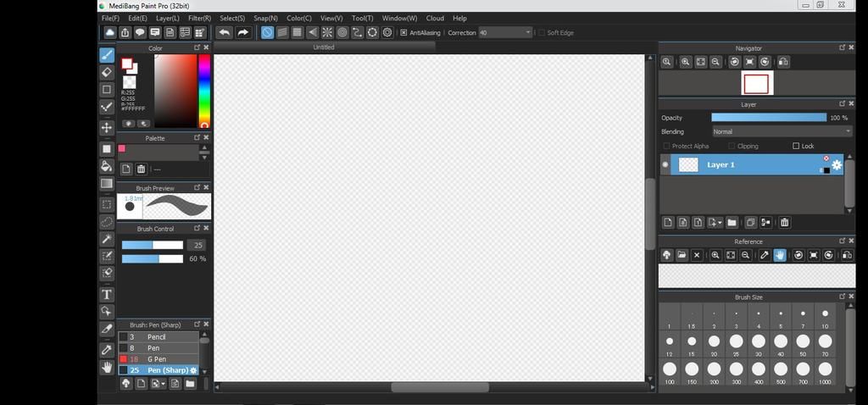Screen dimensions: 868x405
Task: Expand the Brush panel add dropdown
Action: coord(164,384)
